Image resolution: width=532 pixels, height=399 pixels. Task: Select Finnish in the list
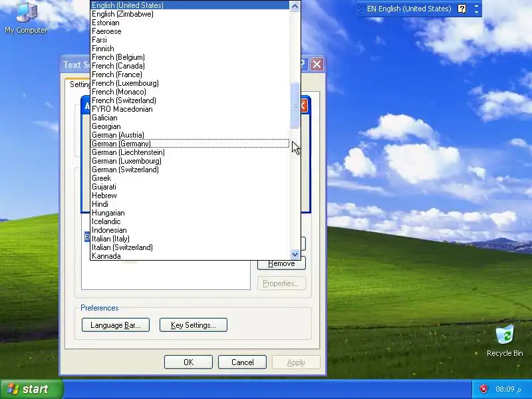tap(190, 49)
